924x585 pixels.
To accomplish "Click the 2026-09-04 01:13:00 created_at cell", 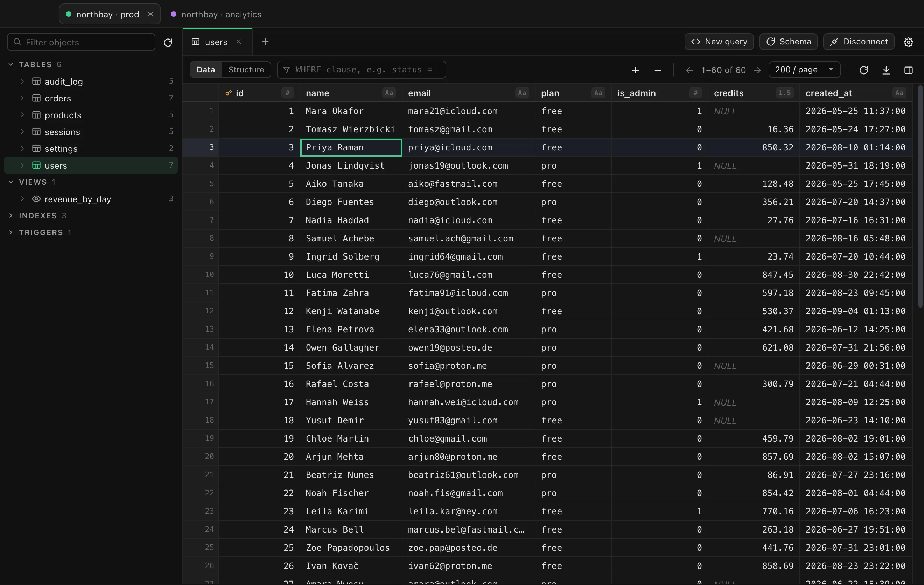I will (856, 311).
